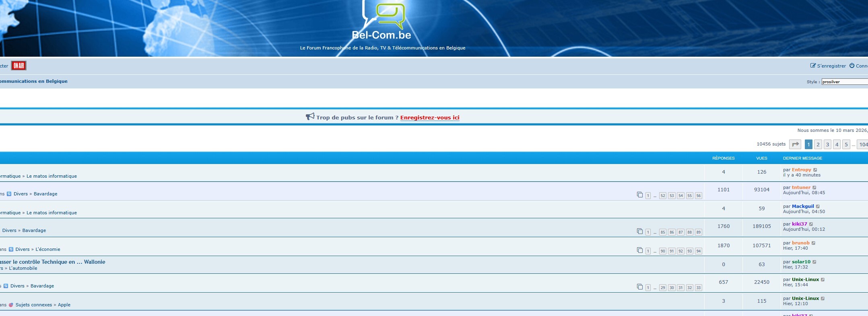Open the L'automobile forum link
This screenshot has height=316, width=868.
coord(23,268)
